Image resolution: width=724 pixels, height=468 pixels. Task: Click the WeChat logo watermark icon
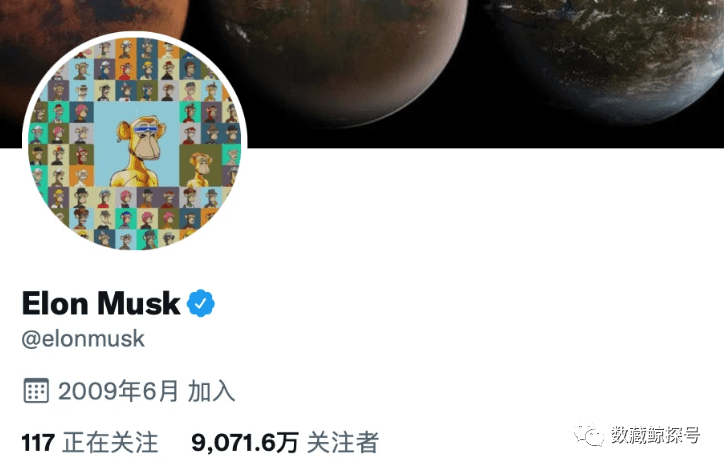point(588,435)
